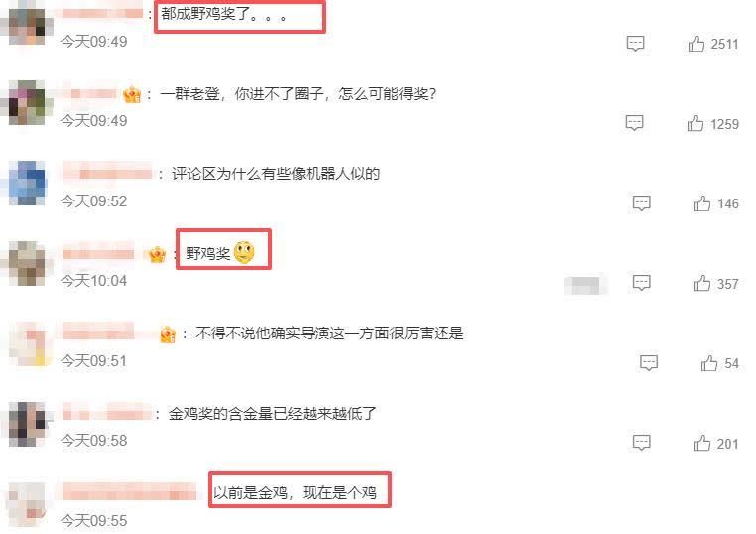Viewport: 756px width, 534px height.
Task: Like the 野鸡奖 comment with 357 likes
Action: tap(702, 283)
